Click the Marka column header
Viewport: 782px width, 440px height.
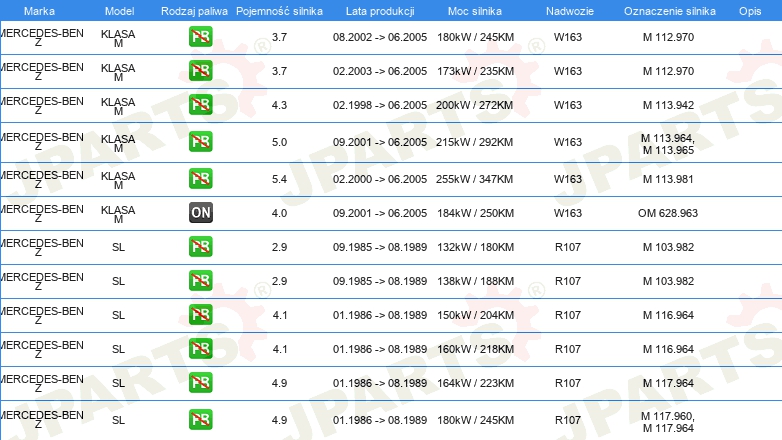coord(39,11)
